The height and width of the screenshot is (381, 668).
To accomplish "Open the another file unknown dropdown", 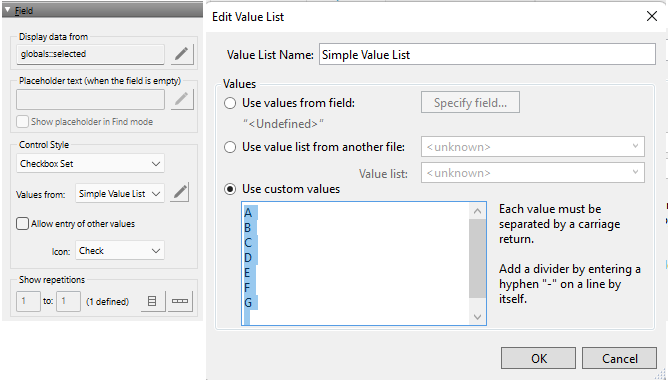I will (x=533, y=147).
